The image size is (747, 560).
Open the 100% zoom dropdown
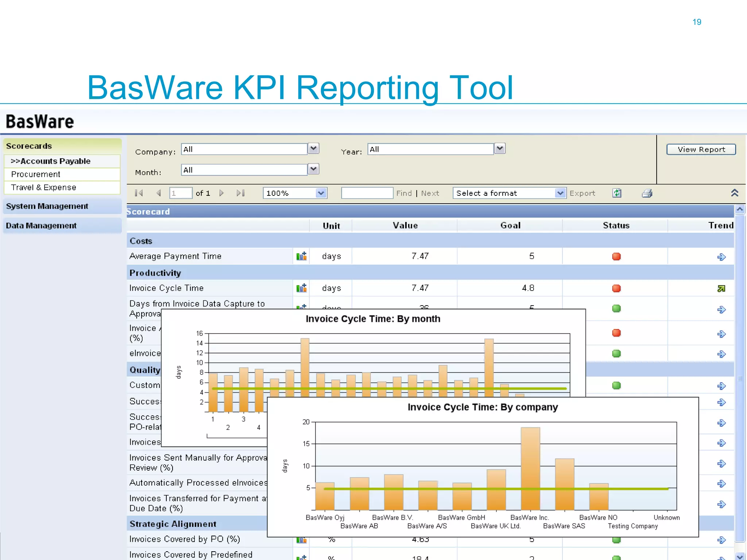(x=321, y=193)
